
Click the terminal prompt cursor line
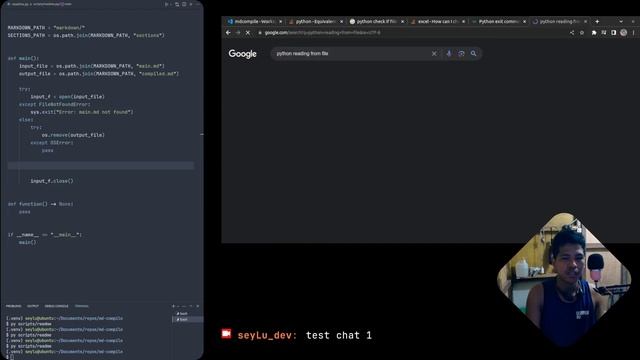(x=10, y=357)
